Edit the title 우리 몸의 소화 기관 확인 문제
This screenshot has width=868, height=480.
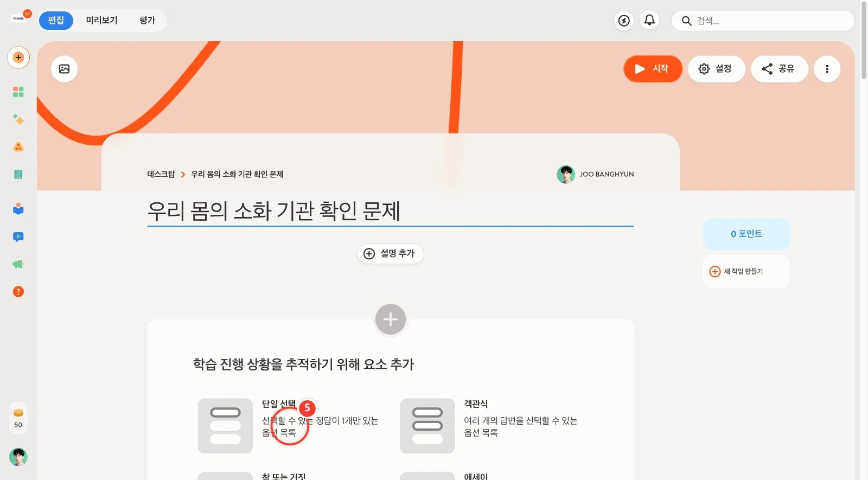(x=390, y=211)
